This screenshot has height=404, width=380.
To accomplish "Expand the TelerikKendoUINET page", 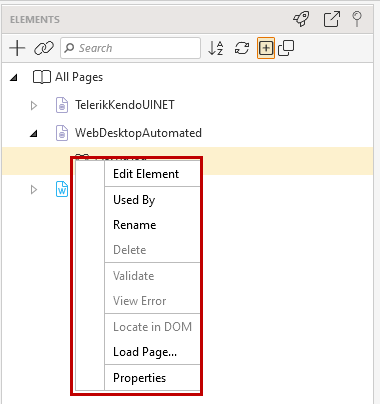I will tap(34, 106).
